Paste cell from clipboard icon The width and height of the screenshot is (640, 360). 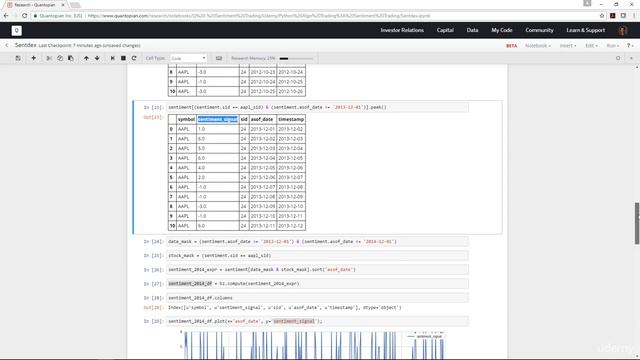[x=71, y=58]
